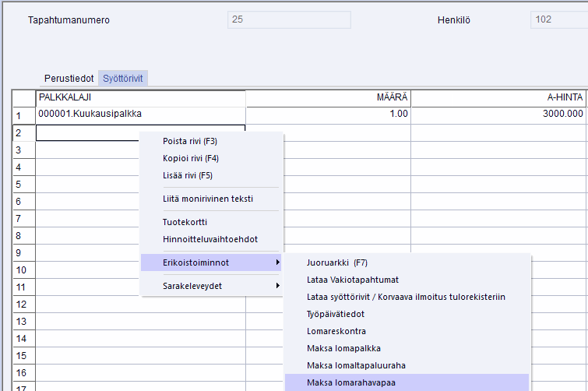Screen dimensions: 588x391
Task: Click Lisää rivi (F5) menu option
Action: pos(187,175)
